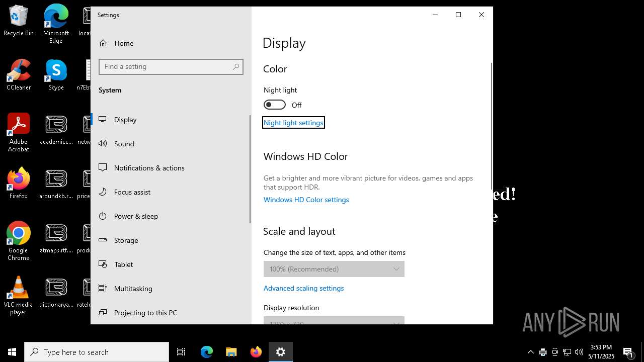
Task: Click the taskbar Type here to search box
Action: pyautogui.click(x=97, y=352)
